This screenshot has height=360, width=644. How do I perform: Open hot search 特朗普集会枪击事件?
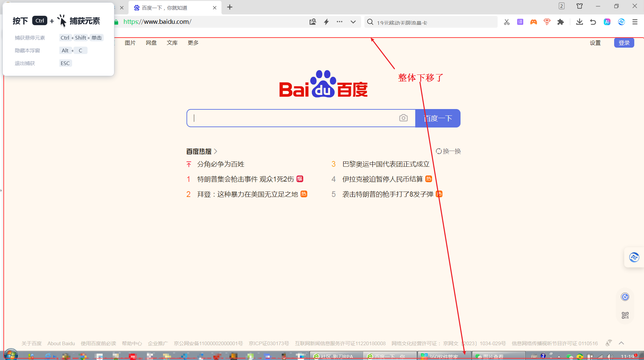246,179
